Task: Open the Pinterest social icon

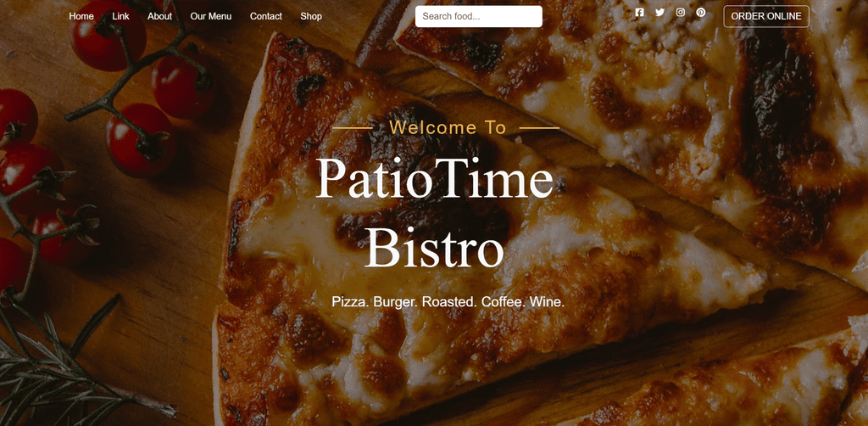Action: (701, 12)
